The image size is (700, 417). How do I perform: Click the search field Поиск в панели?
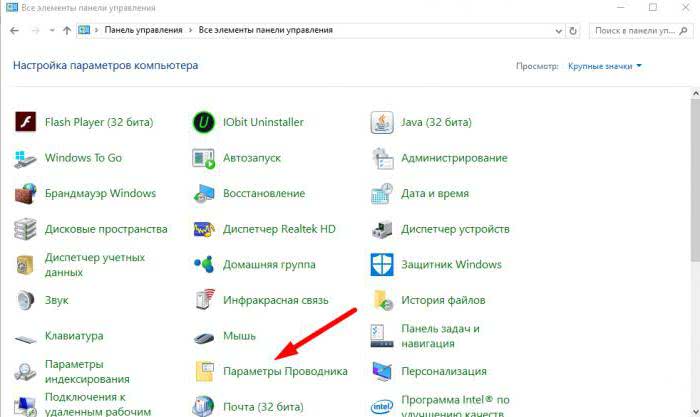[641, 31]
